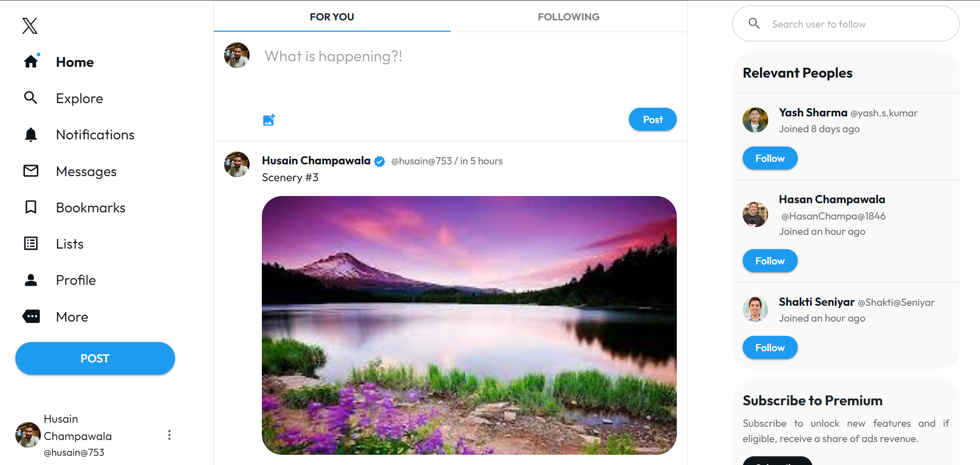Open Lists from the sidebar

(31, 243)
